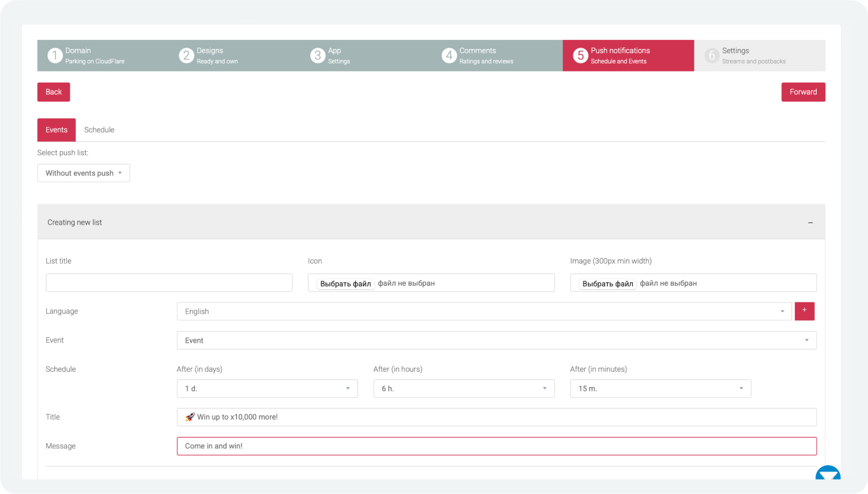Switch to the Schedule tab

(x=99, y=130)
